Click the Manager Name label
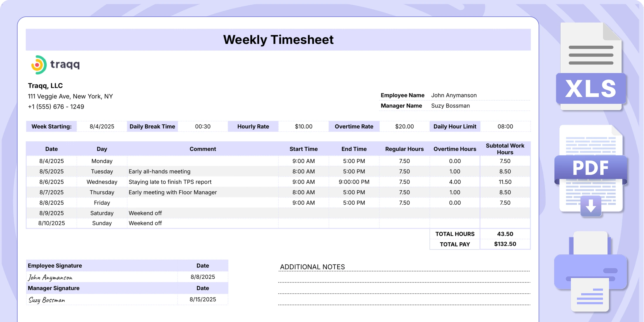The width and height of the screenshot is (644, 322). pos(401,106)
